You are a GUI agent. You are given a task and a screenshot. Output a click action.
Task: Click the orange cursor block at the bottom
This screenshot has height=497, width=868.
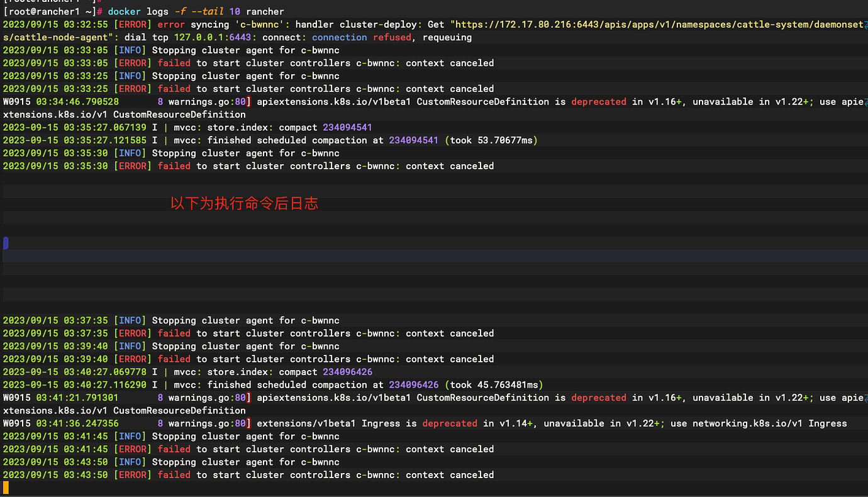click(6, 488)
